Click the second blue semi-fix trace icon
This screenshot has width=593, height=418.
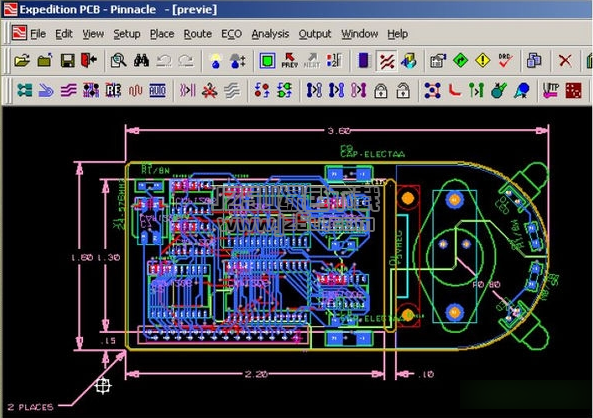click(336, 90)
